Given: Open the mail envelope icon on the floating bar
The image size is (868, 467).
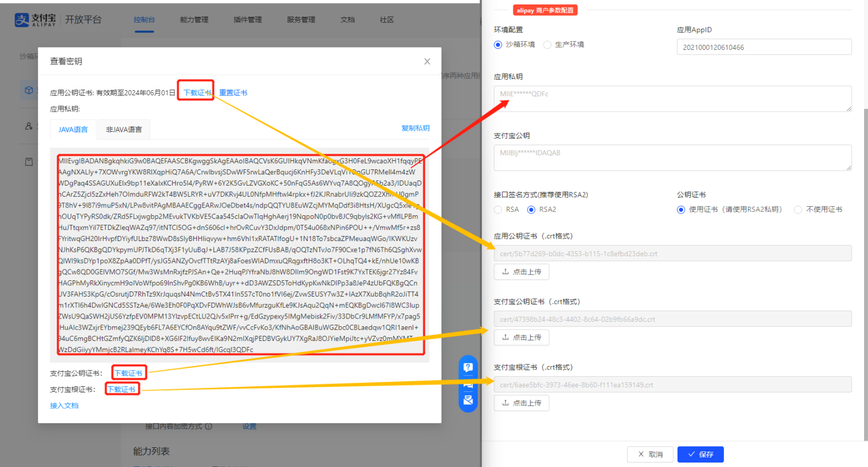Looking at the screenshot, I should coord(468,400).
